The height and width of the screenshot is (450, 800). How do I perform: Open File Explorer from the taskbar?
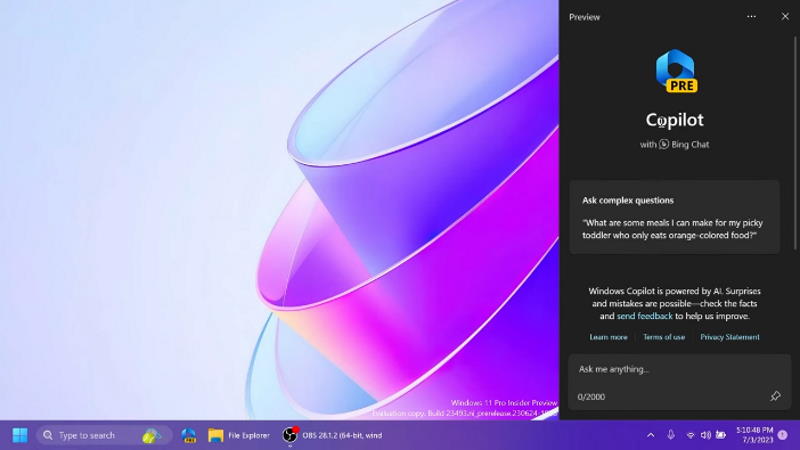(239, 435)
